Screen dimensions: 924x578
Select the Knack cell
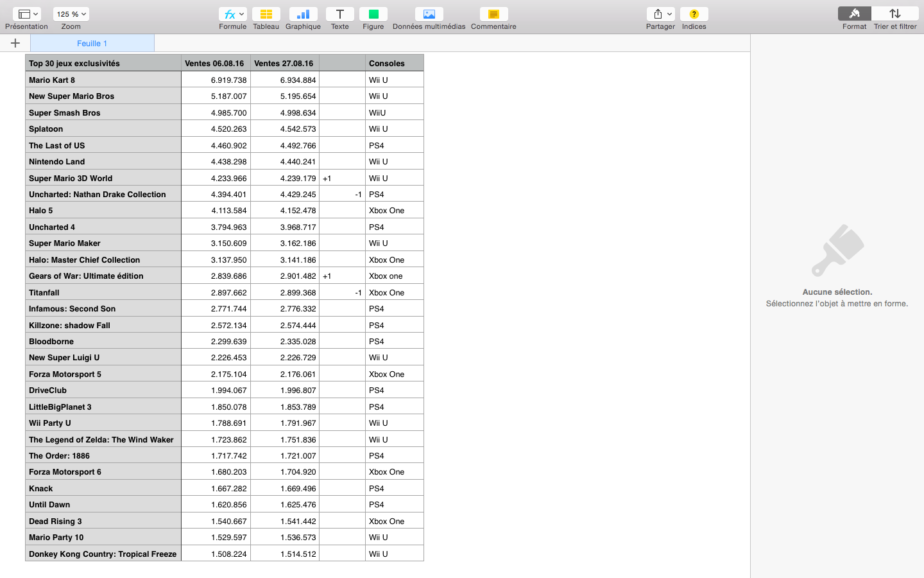[x=103, y=488]
